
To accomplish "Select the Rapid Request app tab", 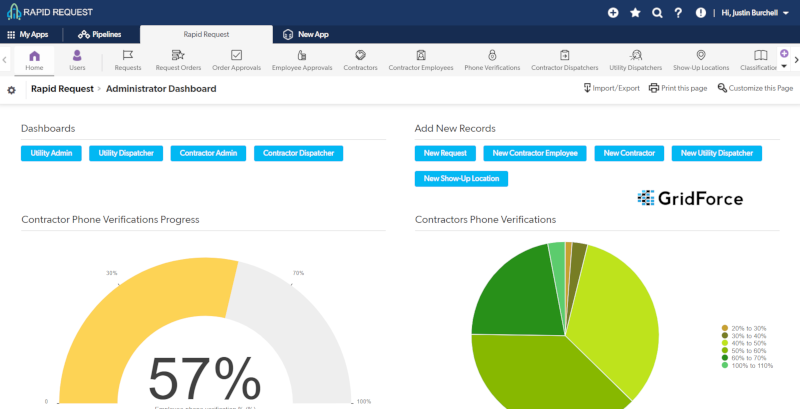I will pyautogui.click(x=206, y=35).
